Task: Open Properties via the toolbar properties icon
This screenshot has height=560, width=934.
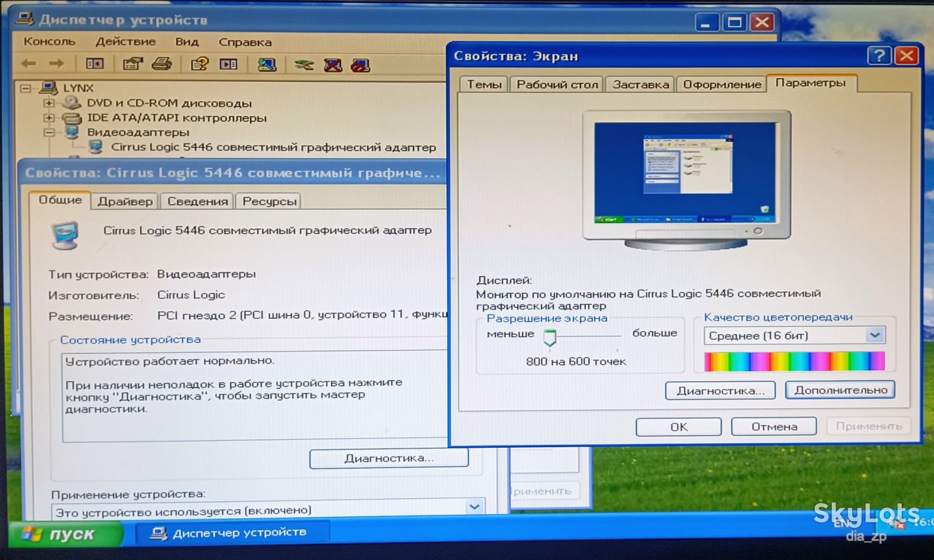Action: (132, 64)
